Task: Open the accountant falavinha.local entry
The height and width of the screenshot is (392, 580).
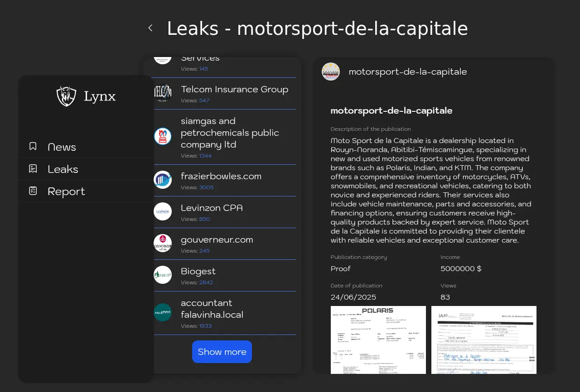Action: pos(212,309)
